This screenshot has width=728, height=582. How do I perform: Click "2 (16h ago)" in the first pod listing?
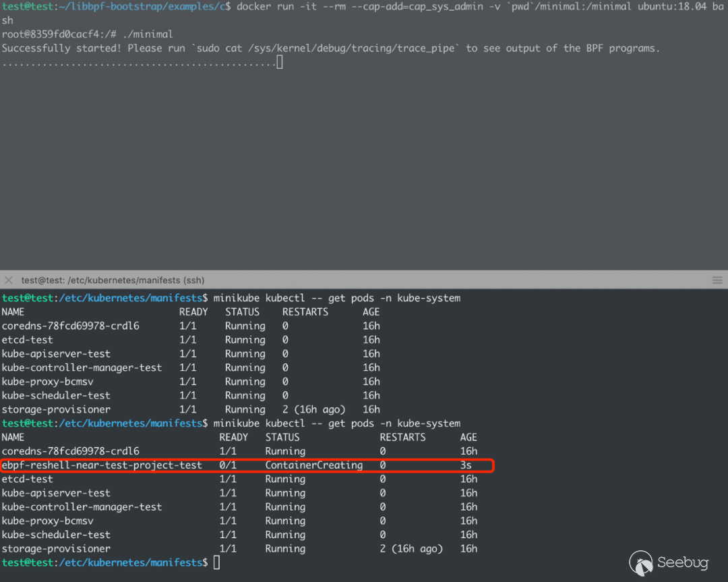(x=314, y=409)
